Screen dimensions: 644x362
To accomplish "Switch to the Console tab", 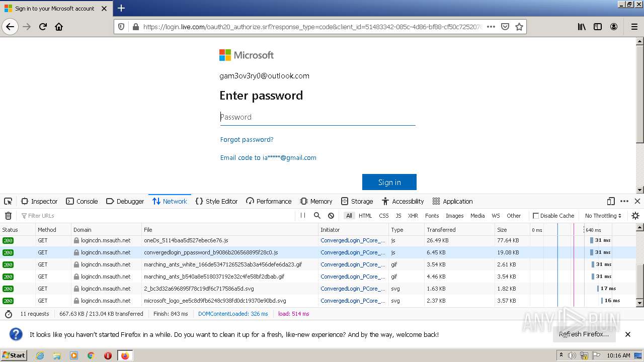I will click(x=82, y=201).
